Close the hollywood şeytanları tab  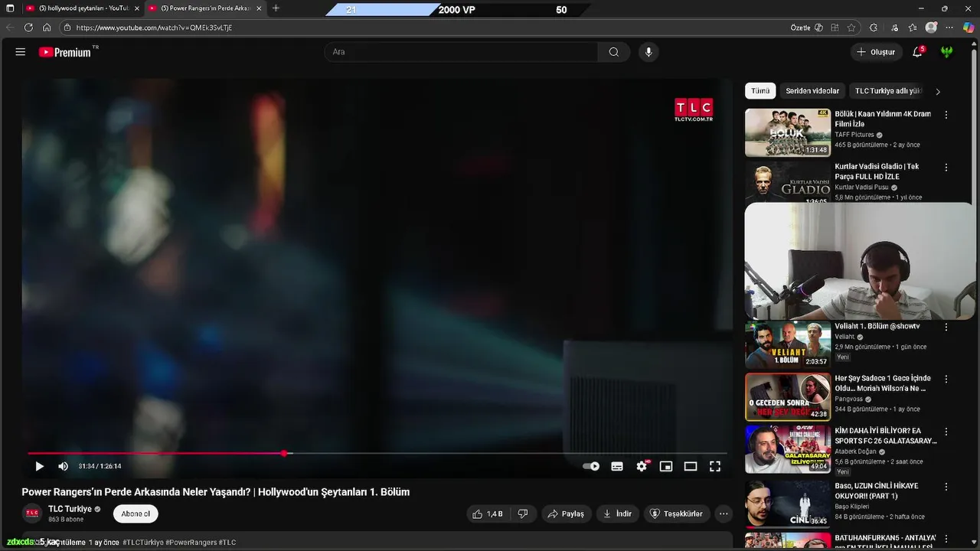tap(136, 8)
